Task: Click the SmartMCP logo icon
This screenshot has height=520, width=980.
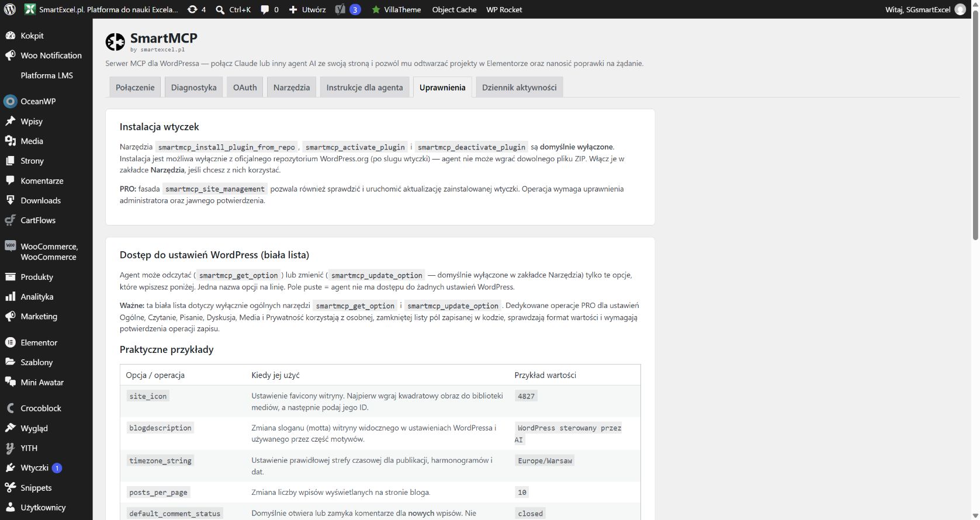Action: point(115,42)
